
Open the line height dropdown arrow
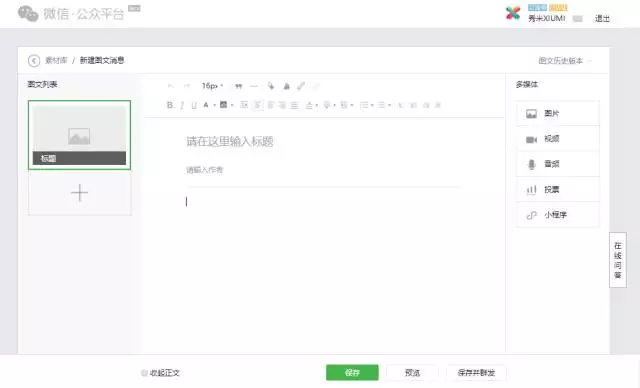click(x=352, y=105)
